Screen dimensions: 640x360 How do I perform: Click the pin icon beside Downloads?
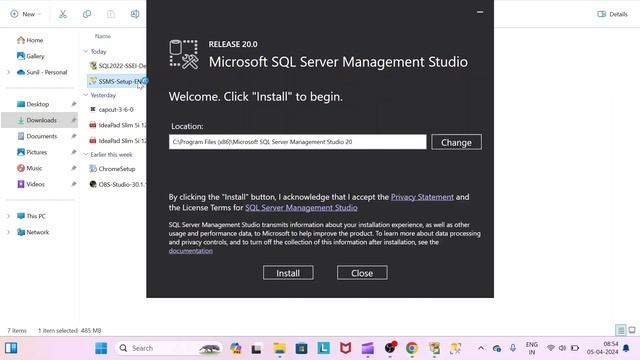point(73,120)
